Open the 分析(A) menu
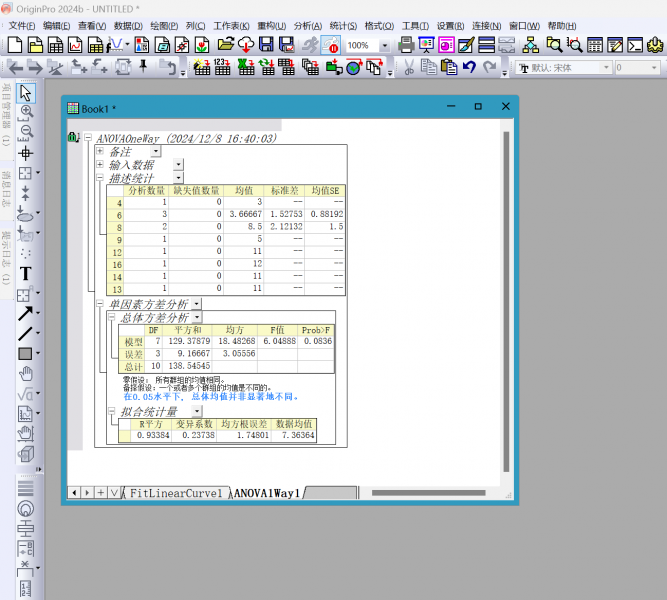This screenshot has height=600, width=667. [x=308, y=26]
